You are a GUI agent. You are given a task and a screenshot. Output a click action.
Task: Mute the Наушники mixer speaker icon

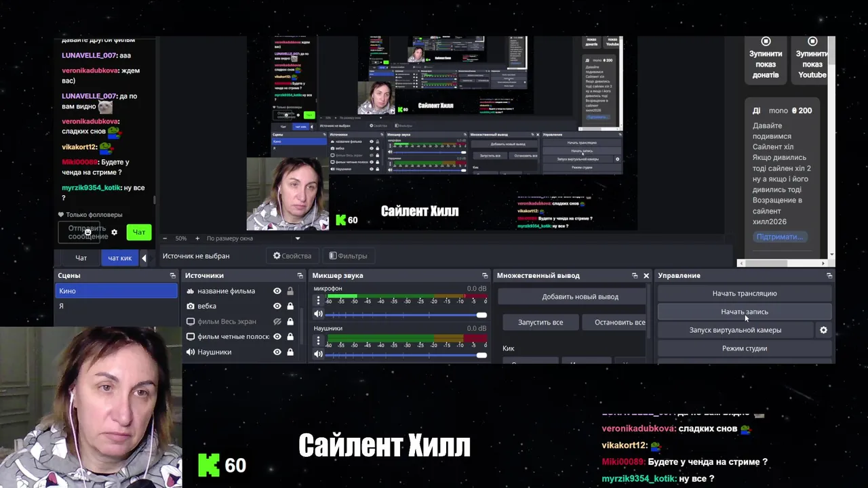tap(318, 354)
